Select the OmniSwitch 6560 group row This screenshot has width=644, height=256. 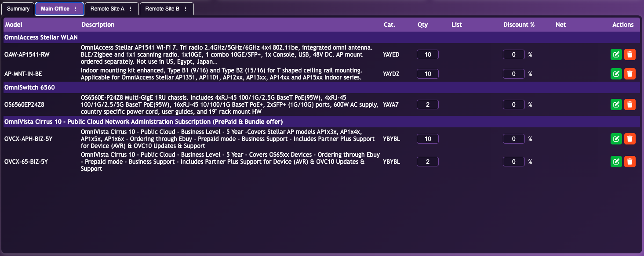tap(322, 87)
